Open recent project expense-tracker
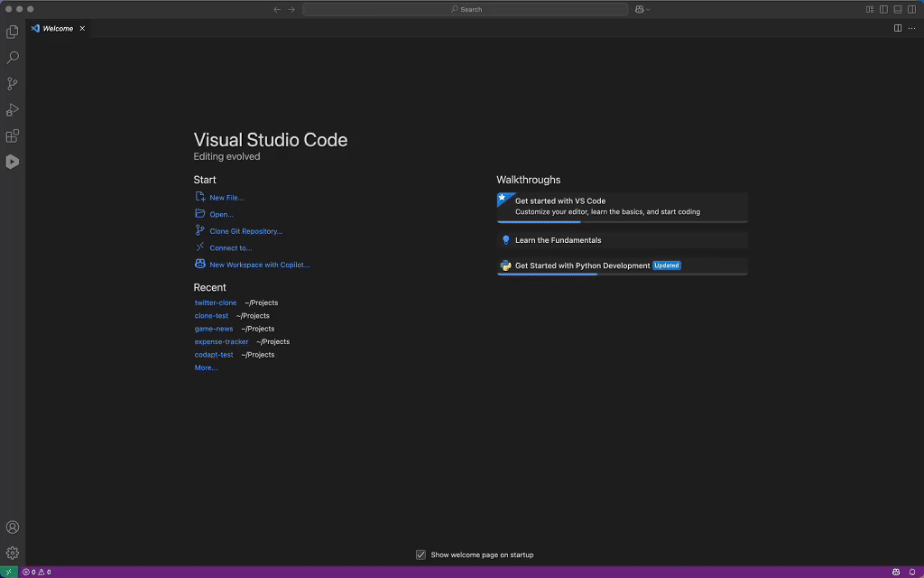This screenshot has height=578, width=924. point(222,341)
